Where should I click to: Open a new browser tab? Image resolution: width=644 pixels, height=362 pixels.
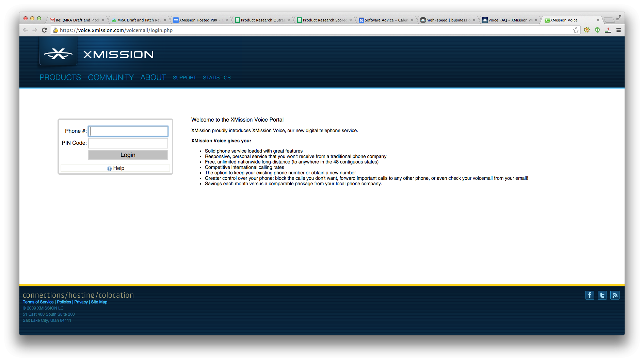[x=609, y=20]
